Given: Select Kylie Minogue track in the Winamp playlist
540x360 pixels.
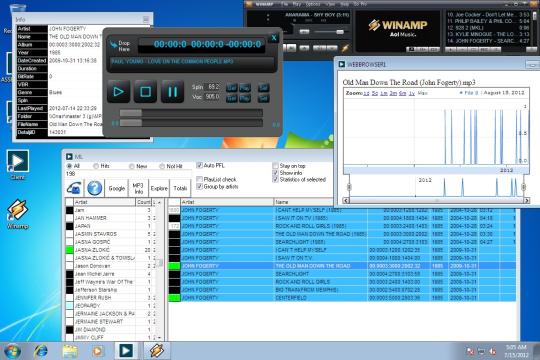Looking at the screenshot, I should tap(488, 34).
